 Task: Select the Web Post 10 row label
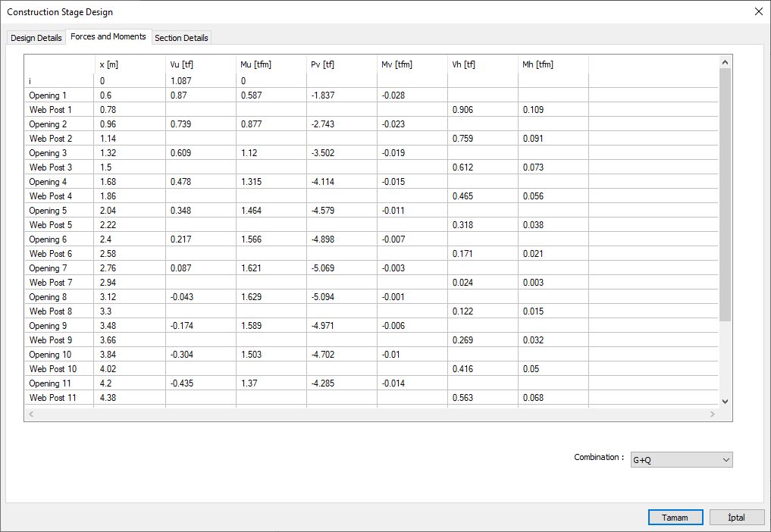(52, 369)
